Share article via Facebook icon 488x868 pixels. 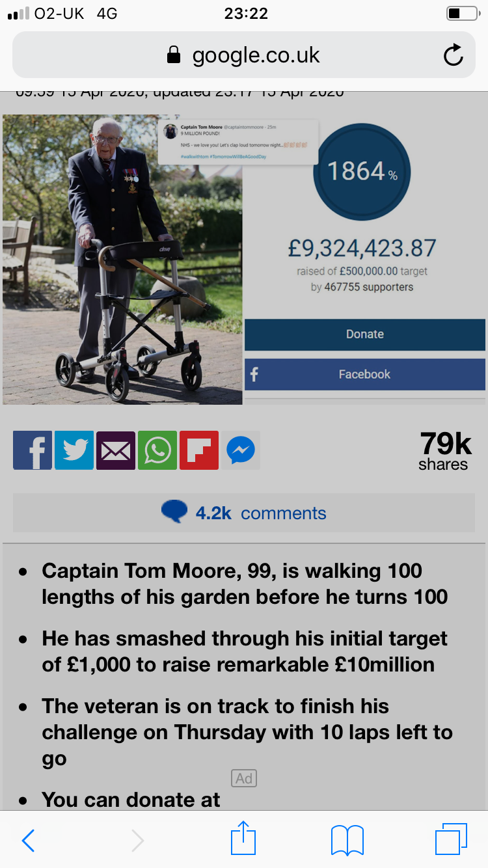click(33, 450)
